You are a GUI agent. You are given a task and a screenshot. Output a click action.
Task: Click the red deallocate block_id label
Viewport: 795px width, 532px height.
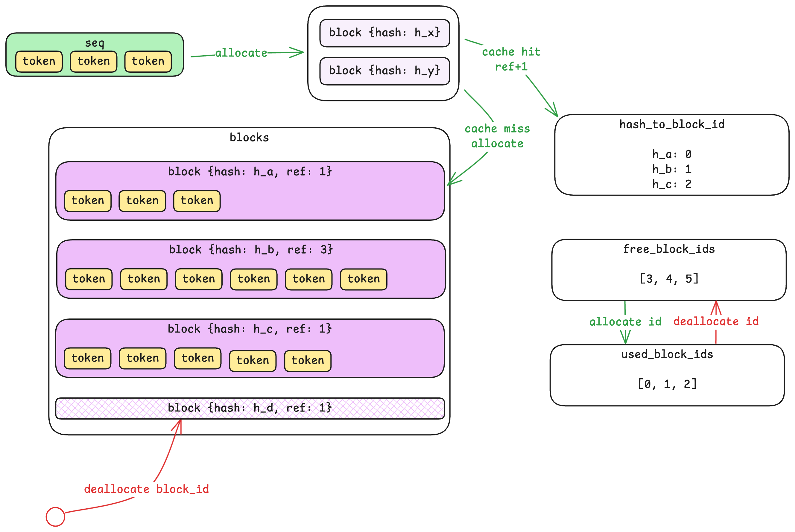(146, 489)
